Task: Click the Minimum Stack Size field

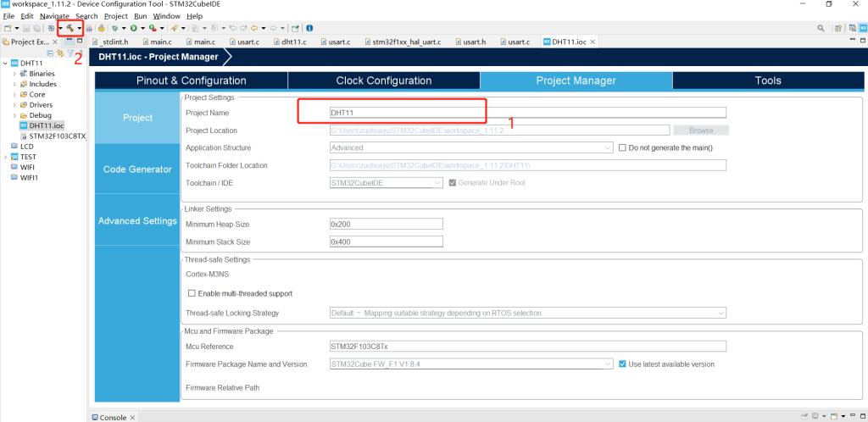Action: [x=386, y=242]
